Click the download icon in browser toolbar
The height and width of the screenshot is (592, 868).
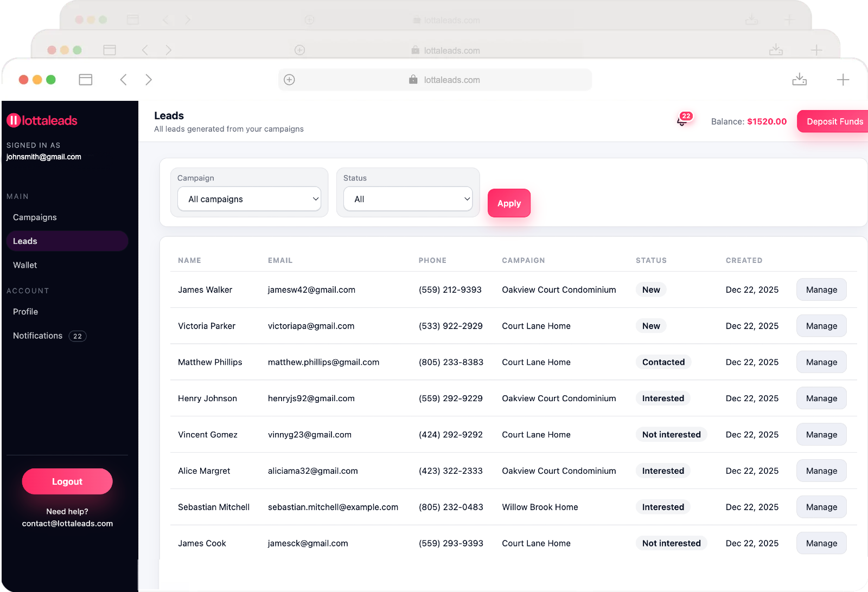tap(800, 79)
